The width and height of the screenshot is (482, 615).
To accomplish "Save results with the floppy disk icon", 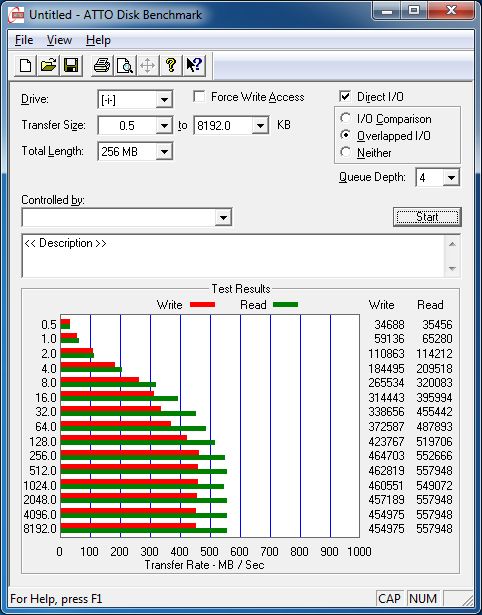I will click(71, 65).
